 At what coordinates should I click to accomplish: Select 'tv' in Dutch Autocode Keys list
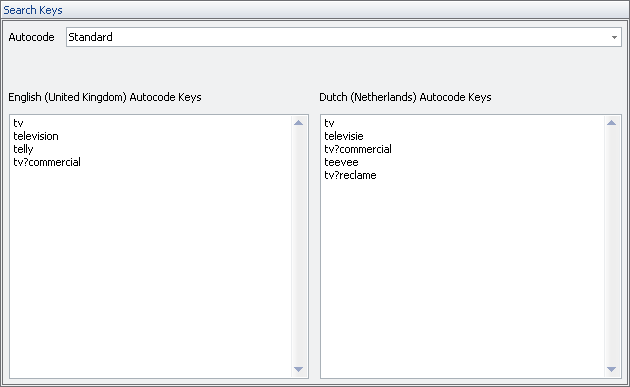click(x=329, y=123)
